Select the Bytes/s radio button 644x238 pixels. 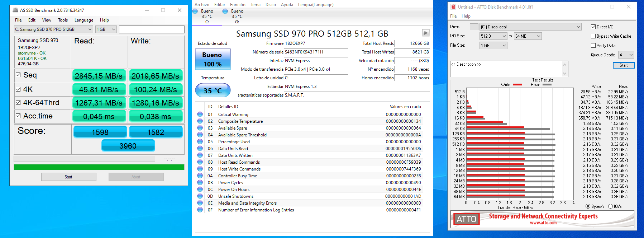[588, 206]
